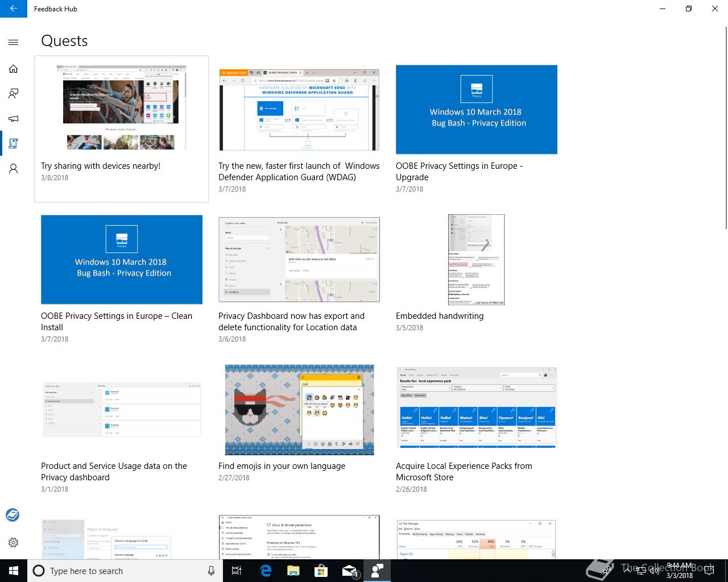
Task: Click the 3/8/2018 date under sharing quest
Action: point(55,178)
